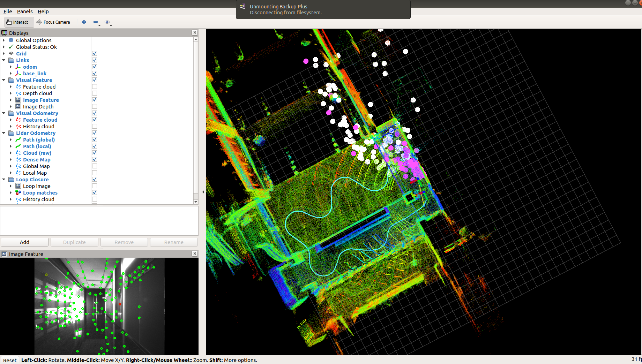Expand the Global Status row
Image resolution: width=642 pixels, height=364 pixels.
[3, 47]
